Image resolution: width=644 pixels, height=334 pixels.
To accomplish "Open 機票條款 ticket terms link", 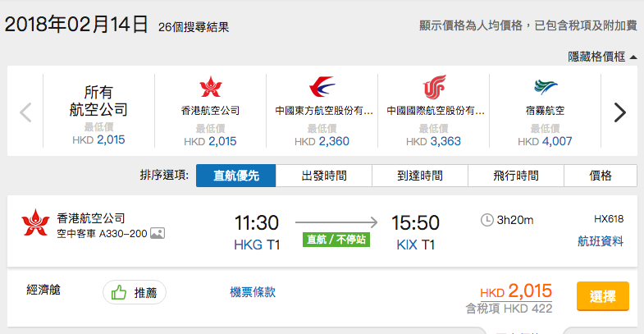I will coord(253,292).
